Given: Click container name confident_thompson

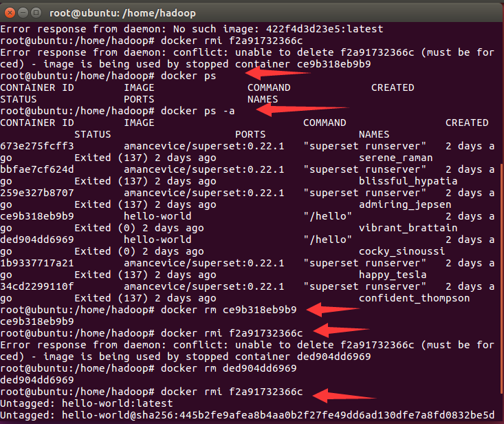Looking at the screenshot, I should pyautogui.click(x=414, y=299).
